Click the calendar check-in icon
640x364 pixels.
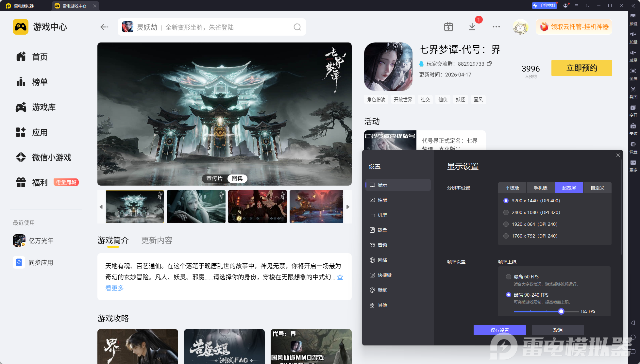coord(448,27)
